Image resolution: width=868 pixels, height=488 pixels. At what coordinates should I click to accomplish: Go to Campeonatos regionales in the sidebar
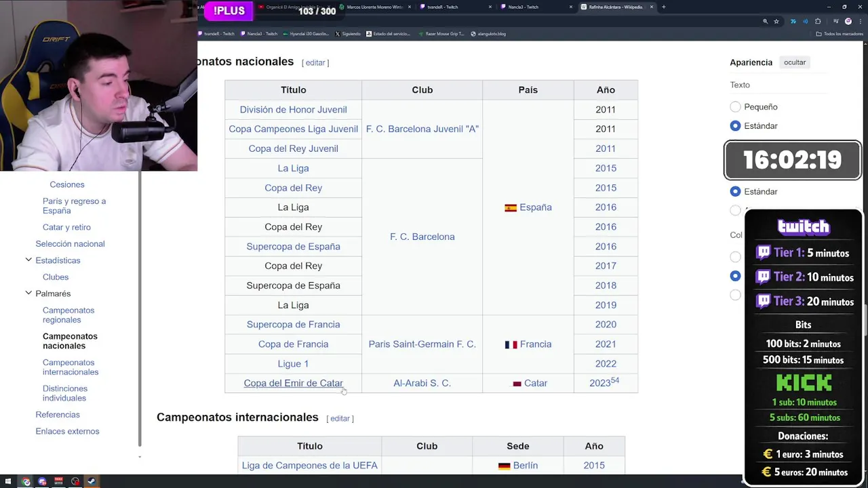click(x=68, y=314)
